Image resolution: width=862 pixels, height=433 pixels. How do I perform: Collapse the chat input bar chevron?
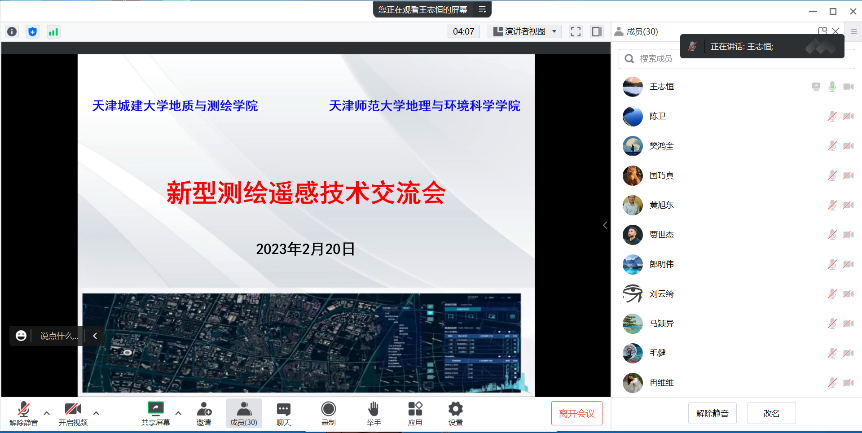[95, 336]
